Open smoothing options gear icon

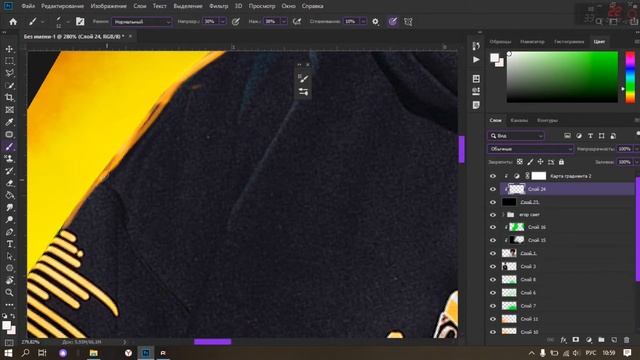click(376, 22)
